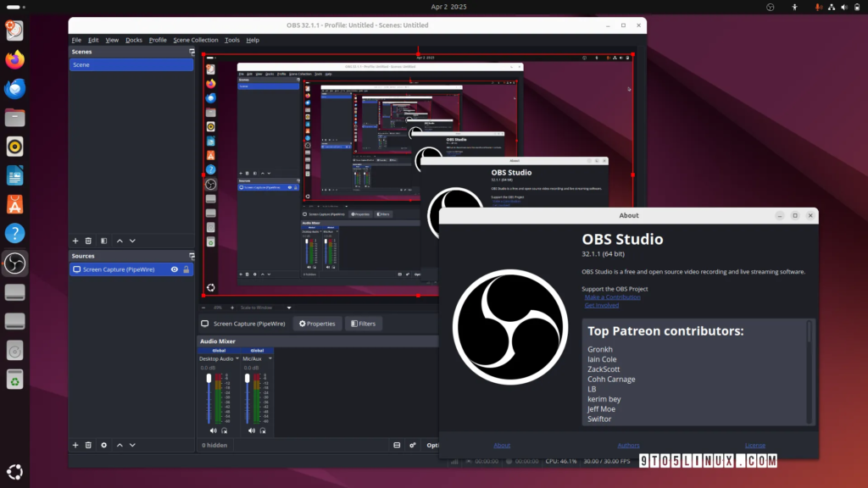Toggle monitoring headphone icon for Desktop Audio

[224, 430]
